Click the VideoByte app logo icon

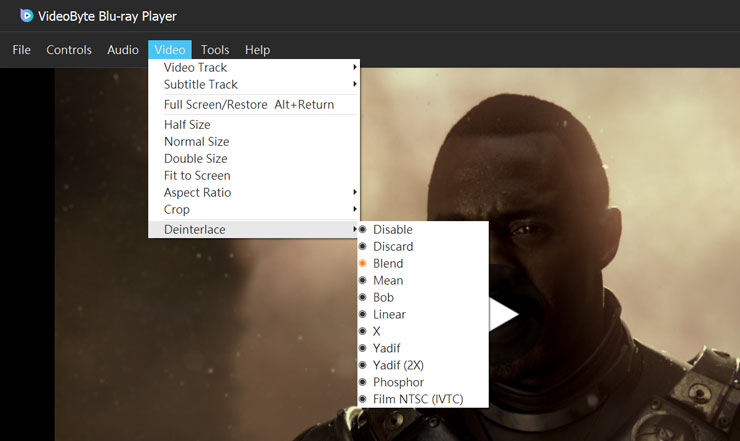coord(26,15)
